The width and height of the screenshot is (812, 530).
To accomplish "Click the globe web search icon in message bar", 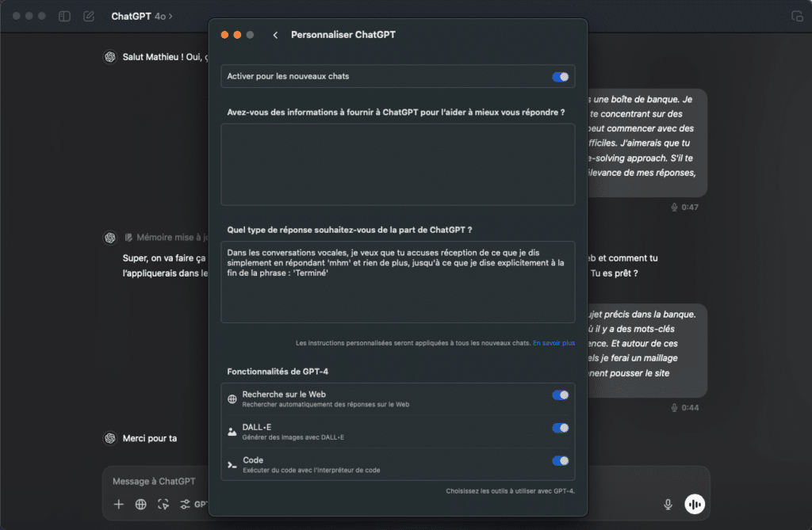I will [x=140, y=504].
